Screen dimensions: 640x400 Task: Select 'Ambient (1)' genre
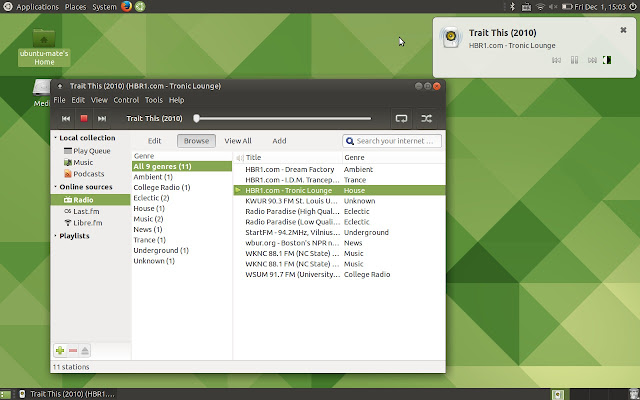click(182, 177)
